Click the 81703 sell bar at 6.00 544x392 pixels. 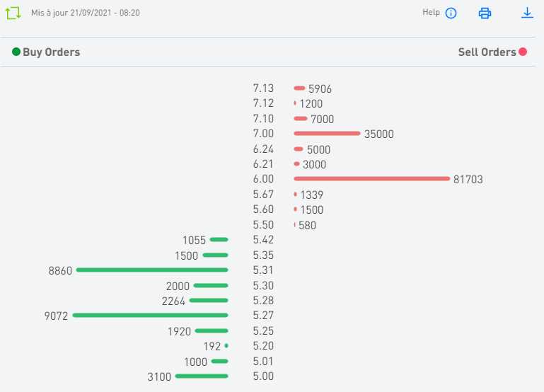[371, 178]
